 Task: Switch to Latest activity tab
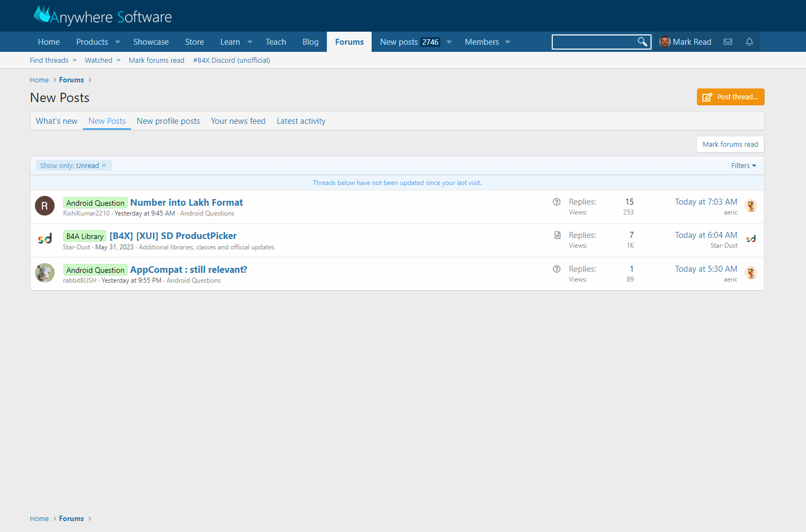click(301, 121)
